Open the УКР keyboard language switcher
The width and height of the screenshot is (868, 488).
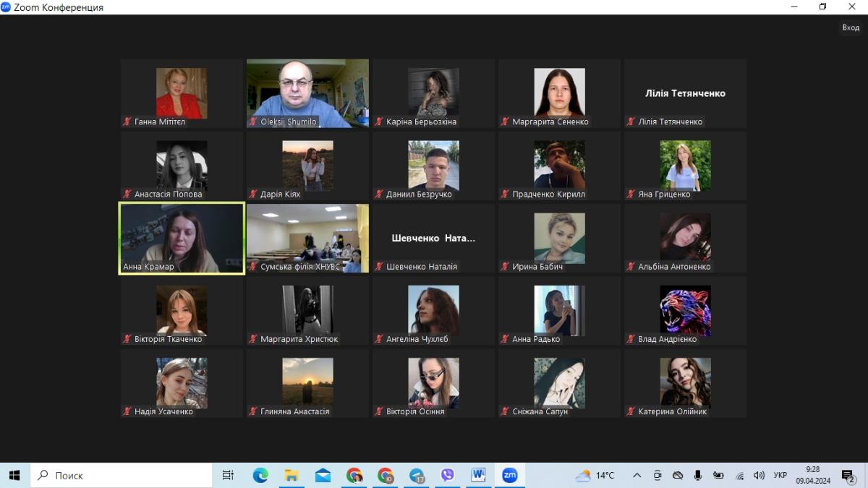point(780,475)
